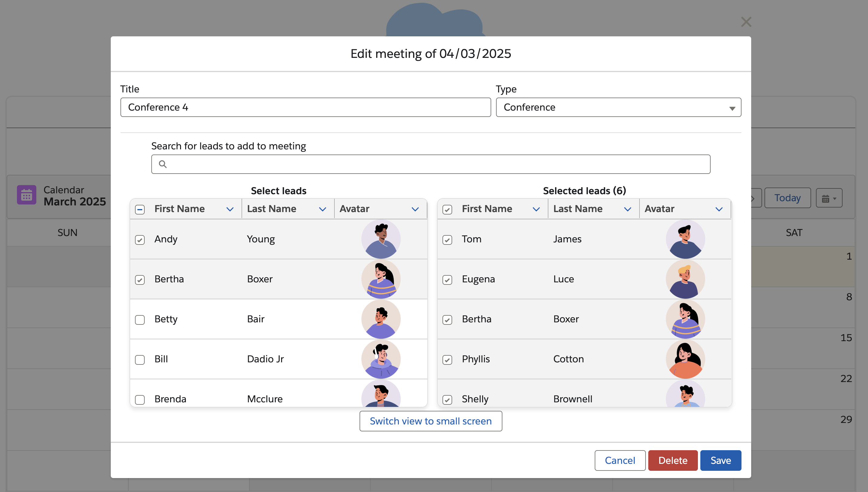868x492 pixels.
Task: Click the 'Dadio Jr' last name cell
Action: 265,359
